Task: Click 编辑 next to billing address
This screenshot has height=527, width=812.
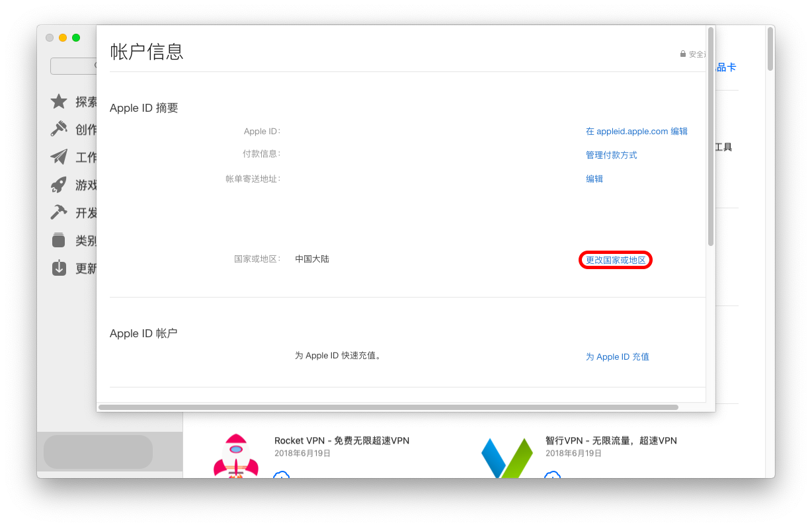Action: coord(594,179)
